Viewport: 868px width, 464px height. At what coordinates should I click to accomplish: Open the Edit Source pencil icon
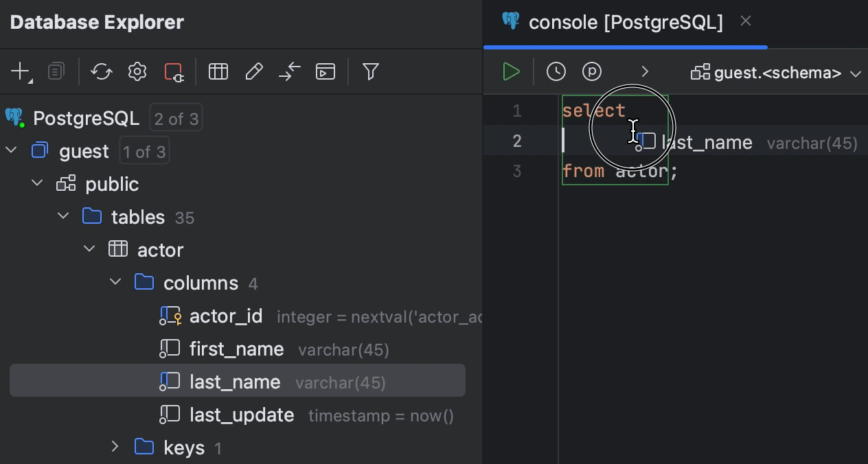click(x=254, y=71)
